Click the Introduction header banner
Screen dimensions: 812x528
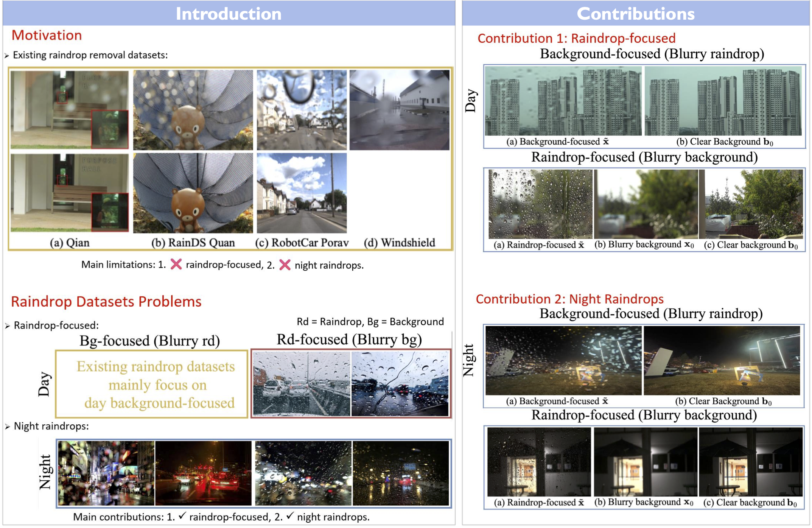click(229, 14)
